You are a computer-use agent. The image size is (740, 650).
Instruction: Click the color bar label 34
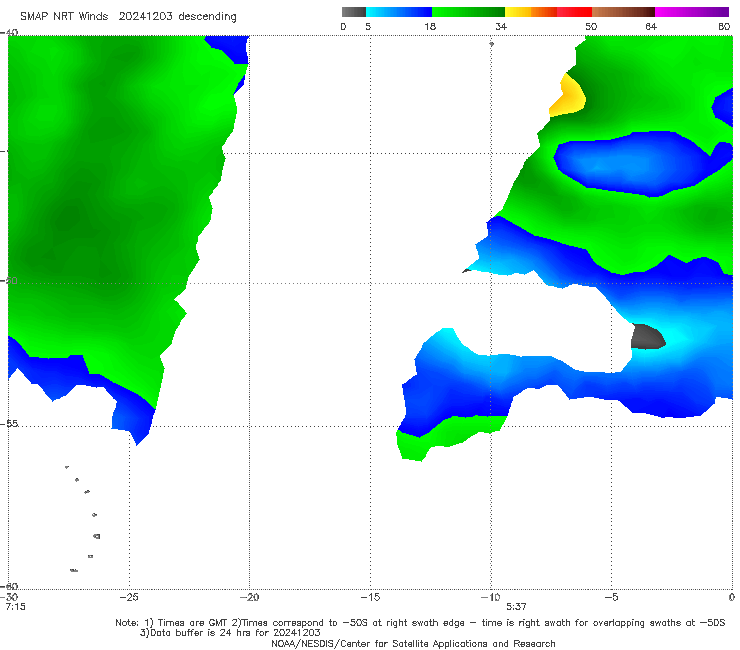[501, 26]
